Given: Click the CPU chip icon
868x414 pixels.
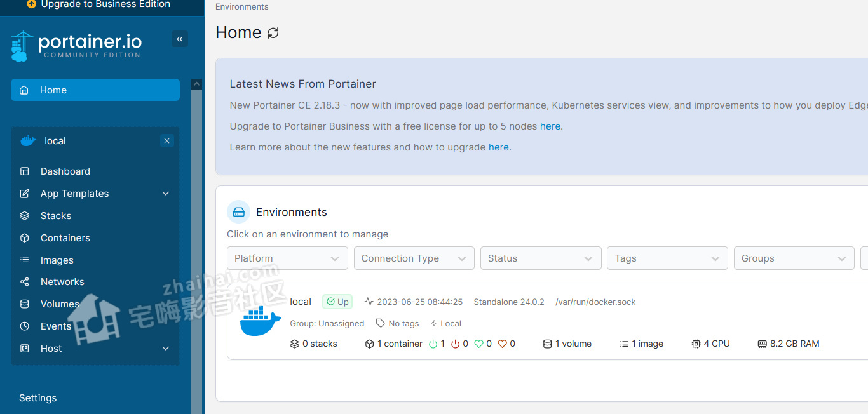Looking at the screenshot, I should pyautogui.click(x=696, y=344).
